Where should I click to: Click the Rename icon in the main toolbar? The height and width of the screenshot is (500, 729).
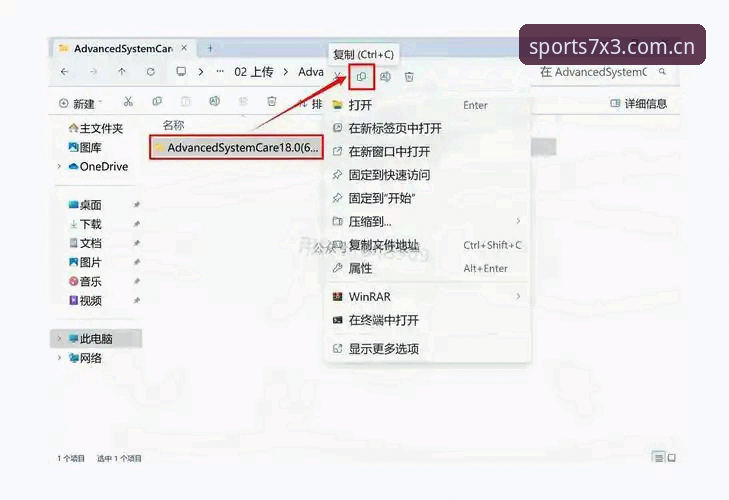214,101
